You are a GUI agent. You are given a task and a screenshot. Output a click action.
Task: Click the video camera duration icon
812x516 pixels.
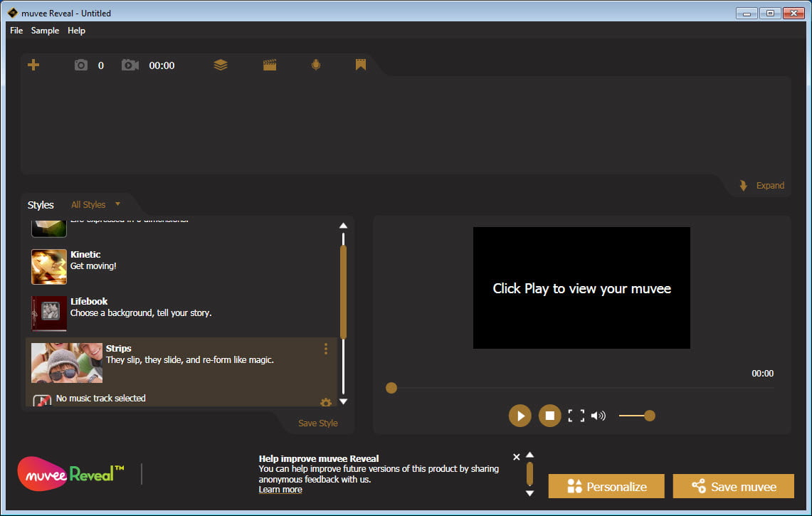(130, 65)
